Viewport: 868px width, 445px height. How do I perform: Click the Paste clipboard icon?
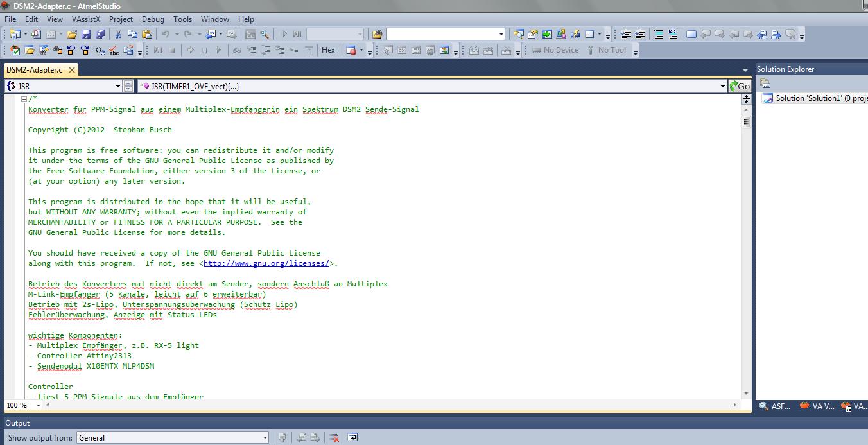click(x=147, y=34)
